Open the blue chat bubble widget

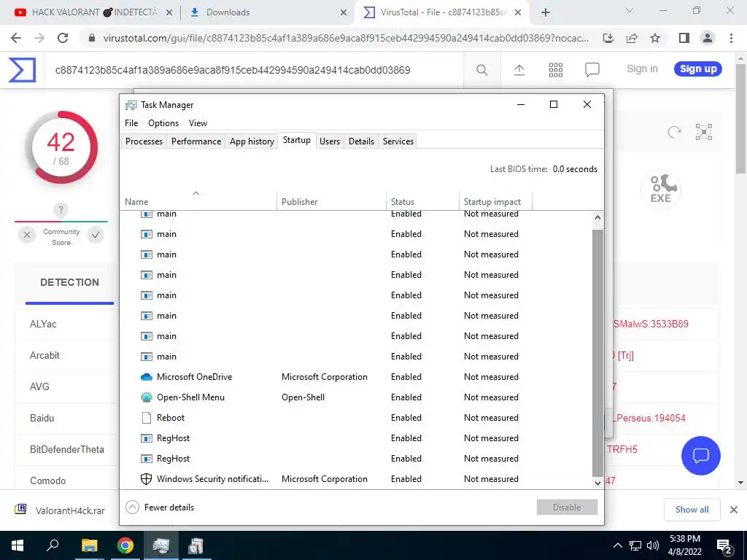click(x=701, y=456)
